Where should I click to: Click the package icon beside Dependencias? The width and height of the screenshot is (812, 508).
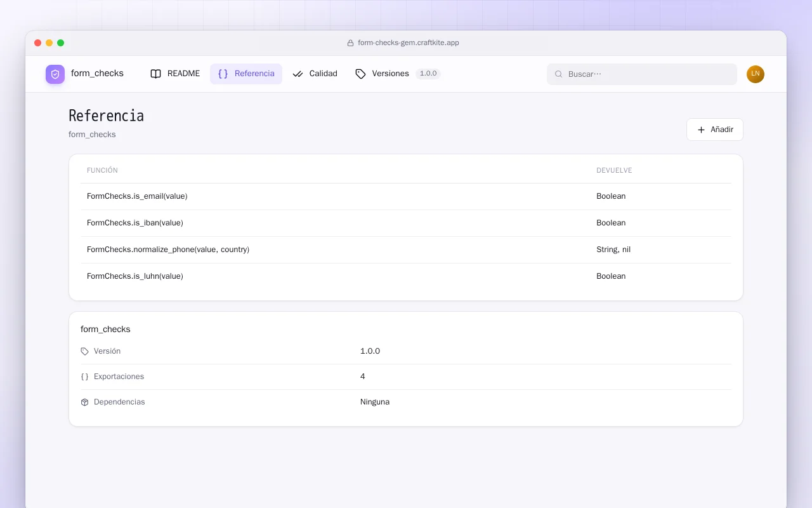(85, 402)
